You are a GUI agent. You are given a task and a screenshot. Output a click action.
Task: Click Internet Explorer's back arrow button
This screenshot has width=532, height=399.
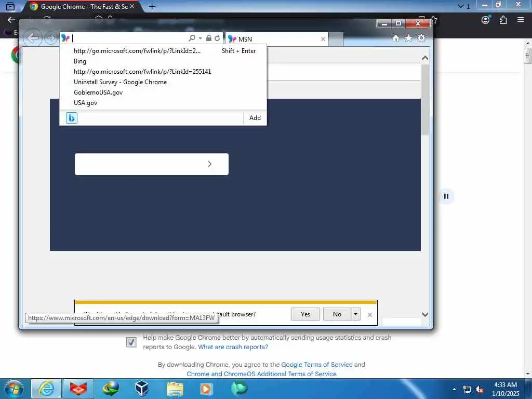33,38
